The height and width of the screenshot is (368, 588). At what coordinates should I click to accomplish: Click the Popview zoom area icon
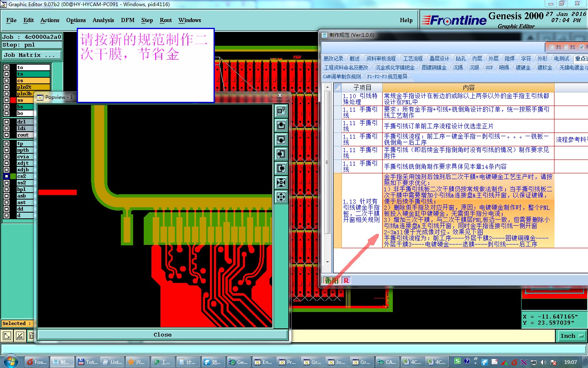click(281, 111)
